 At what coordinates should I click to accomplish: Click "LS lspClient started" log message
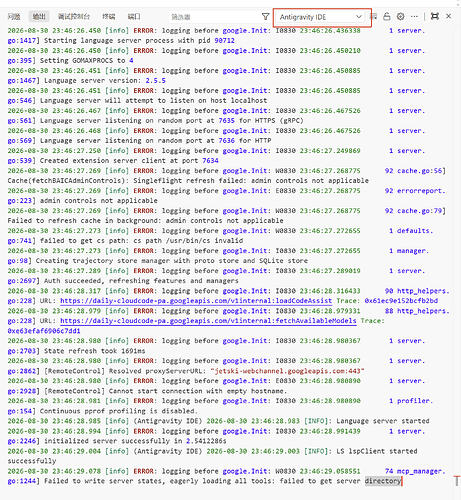click(377, 451)
